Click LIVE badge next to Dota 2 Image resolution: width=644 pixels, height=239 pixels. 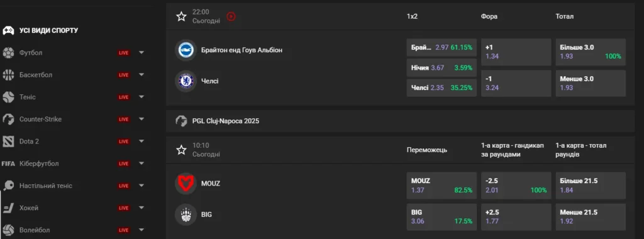coord(124,142)
